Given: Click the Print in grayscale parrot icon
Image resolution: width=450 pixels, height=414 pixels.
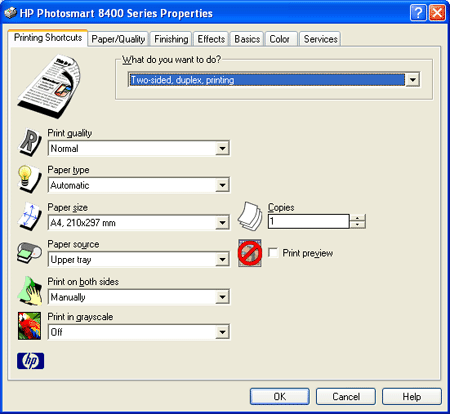Looking at the screenshot, I should point(29,326).
